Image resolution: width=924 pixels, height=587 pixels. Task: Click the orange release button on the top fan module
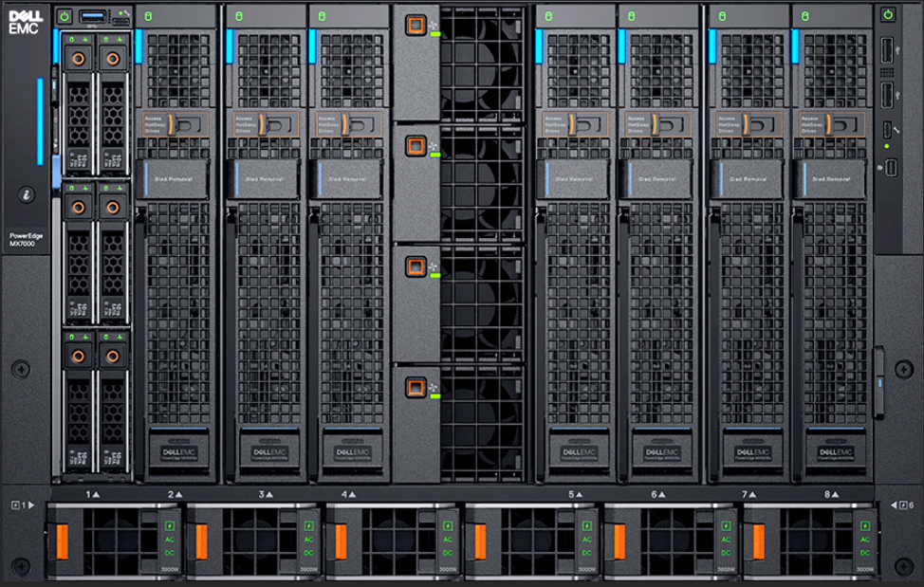(416, 25)
